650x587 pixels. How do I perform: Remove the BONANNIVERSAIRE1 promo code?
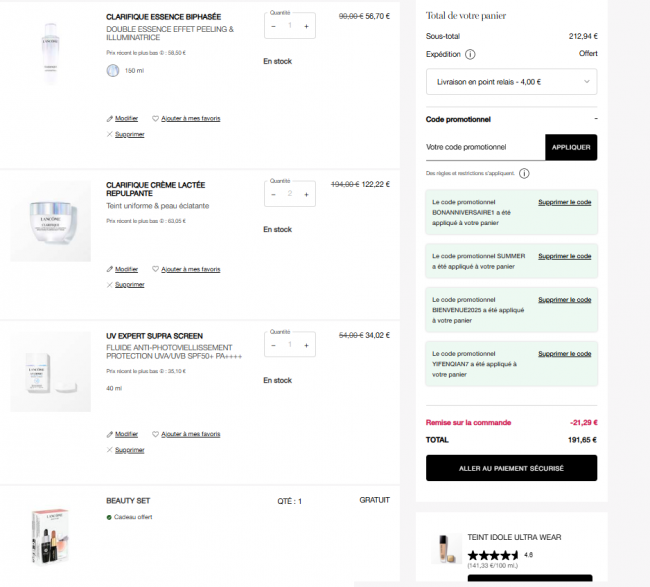tap(565, 202)
